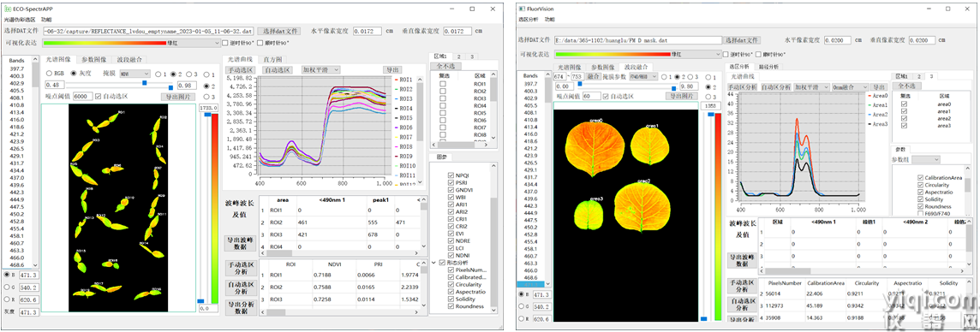Uncheck area2 checkbox in FluorVision region list
980x332 pixels.
[x=904, y=119]
